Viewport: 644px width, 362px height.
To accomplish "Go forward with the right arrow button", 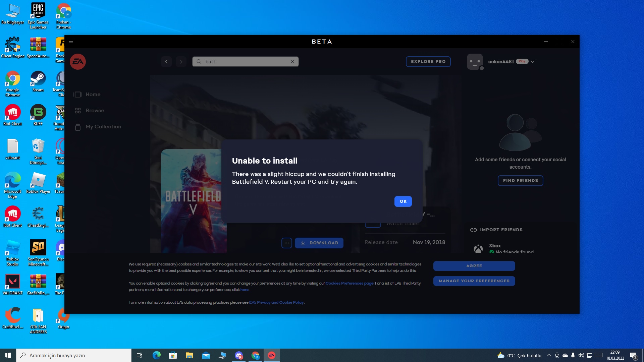I will click(x=181, y=62).
